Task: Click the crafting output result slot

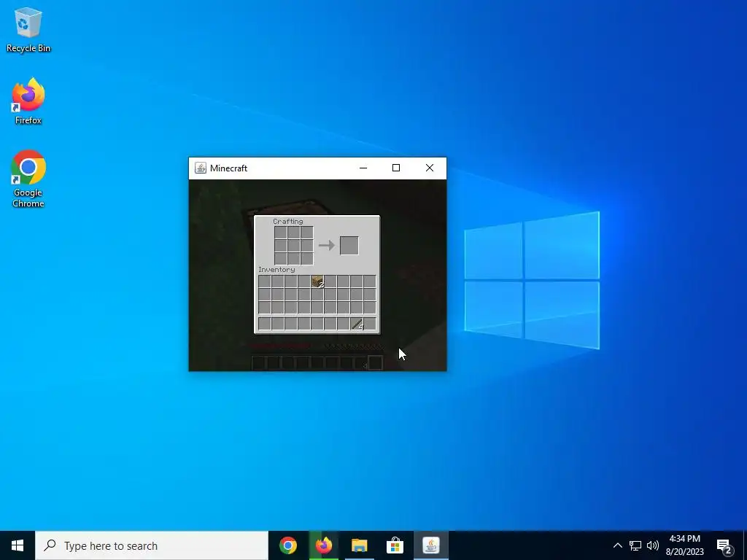Action: point(349,245)
